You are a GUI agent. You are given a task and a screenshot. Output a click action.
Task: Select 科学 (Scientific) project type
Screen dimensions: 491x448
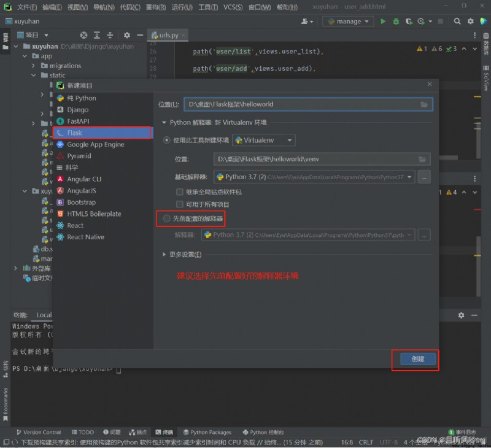tap(102, 168)
